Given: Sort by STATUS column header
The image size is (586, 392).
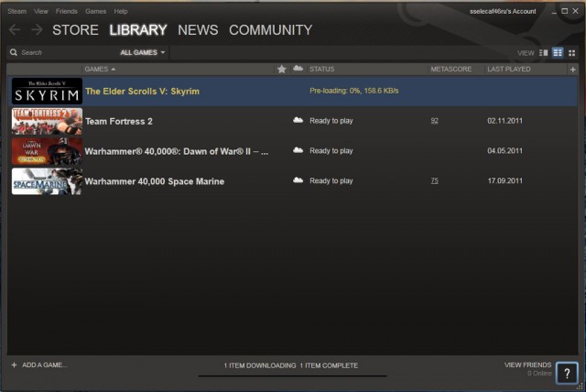Looking at the screenshot, I should tap(321, 69).
